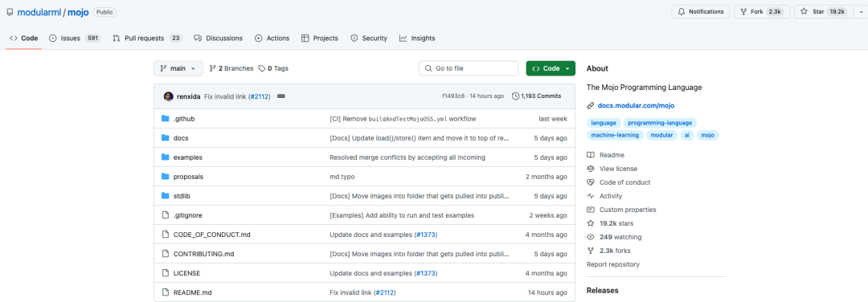
Task: Focus the Go to file search field
Action: click(469, 68)
